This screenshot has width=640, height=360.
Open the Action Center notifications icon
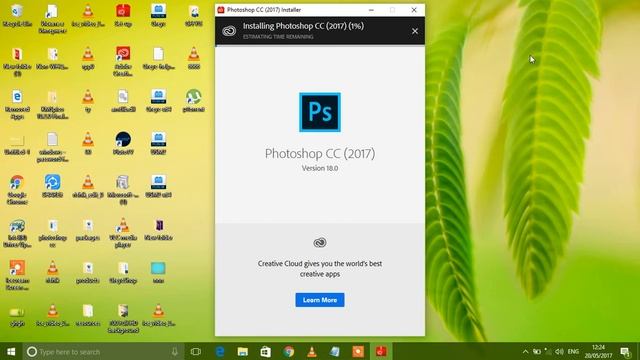click(x=625, y=351)
